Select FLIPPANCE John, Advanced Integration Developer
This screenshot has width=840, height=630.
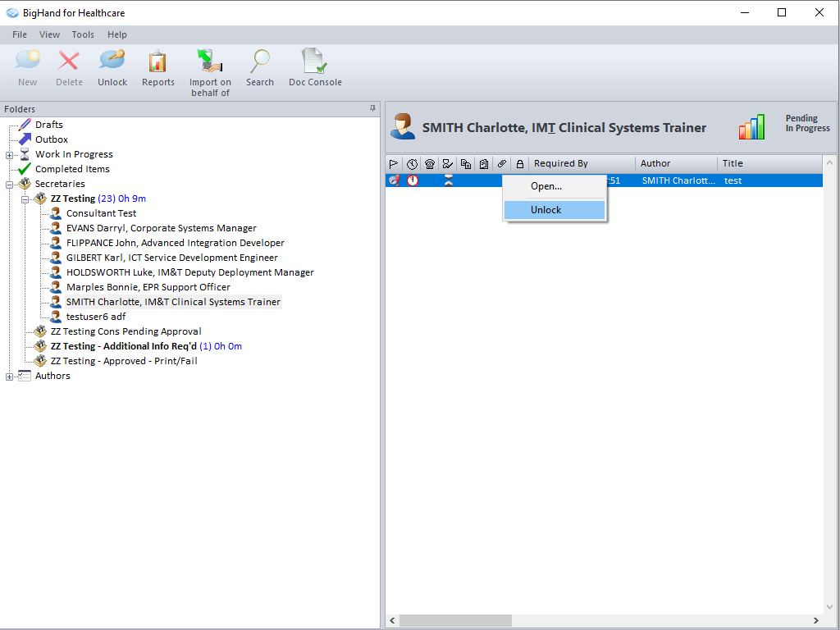pyautogui.click(x=176, y=243)
